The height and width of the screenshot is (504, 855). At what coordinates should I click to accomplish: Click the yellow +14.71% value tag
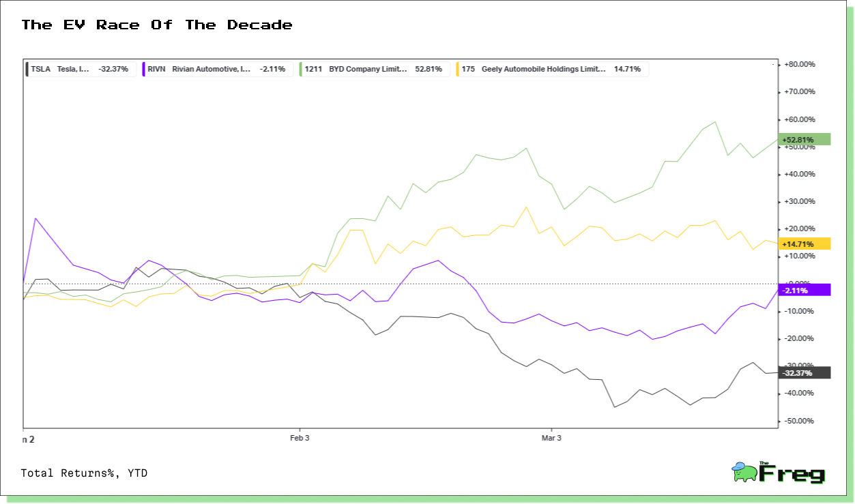[805, 243]
